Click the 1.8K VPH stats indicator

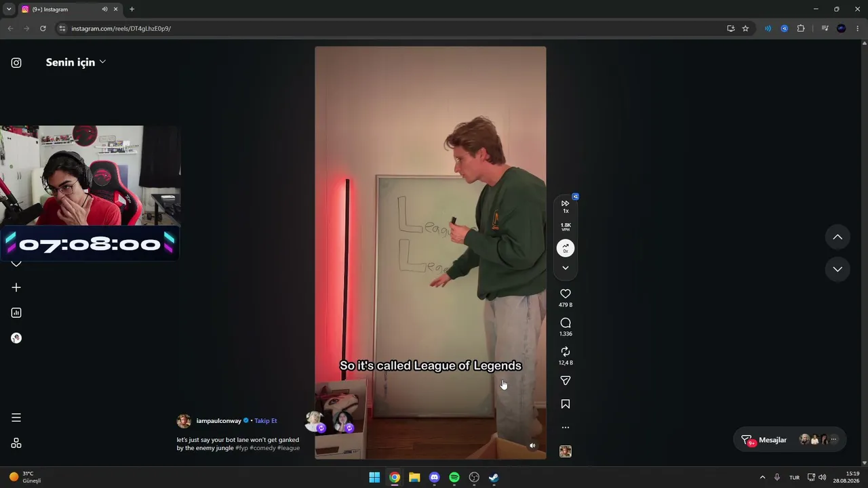click(566, 227)
